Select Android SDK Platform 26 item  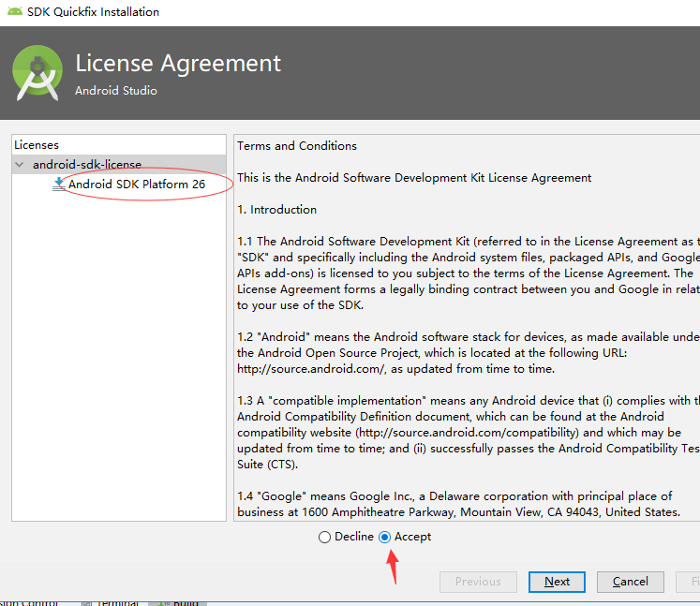point(137,184)
